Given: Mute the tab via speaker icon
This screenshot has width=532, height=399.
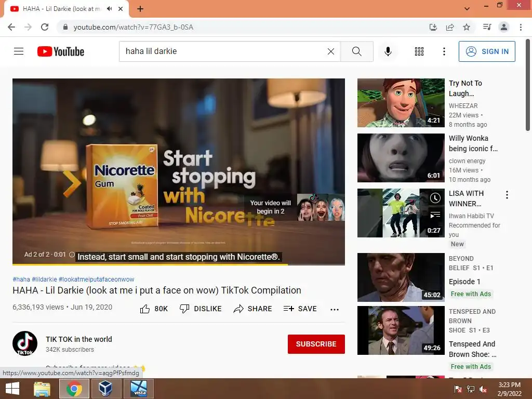Looking at the screenshot, I should coord(109,9).
